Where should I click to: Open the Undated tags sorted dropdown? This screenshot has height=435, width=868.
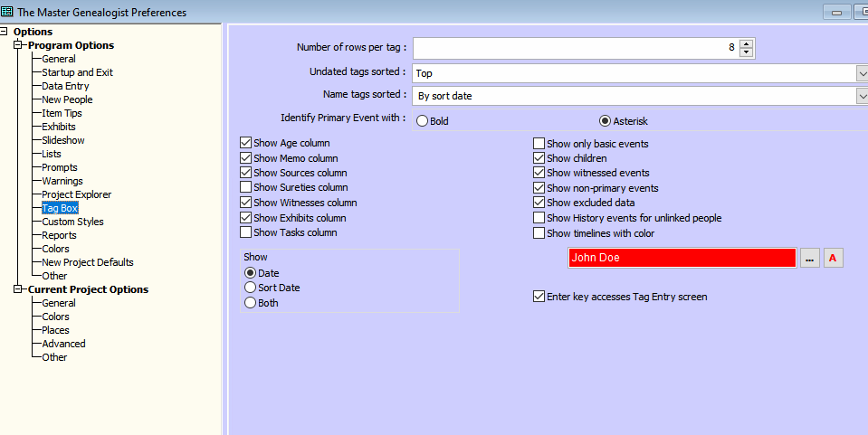point(861,73)
